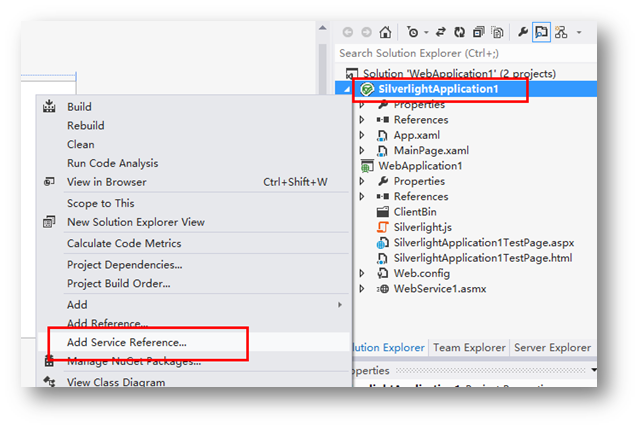Select MainPage.xaml file
The width and height of the screenshot is (639, 429).
tap(431, 151)
